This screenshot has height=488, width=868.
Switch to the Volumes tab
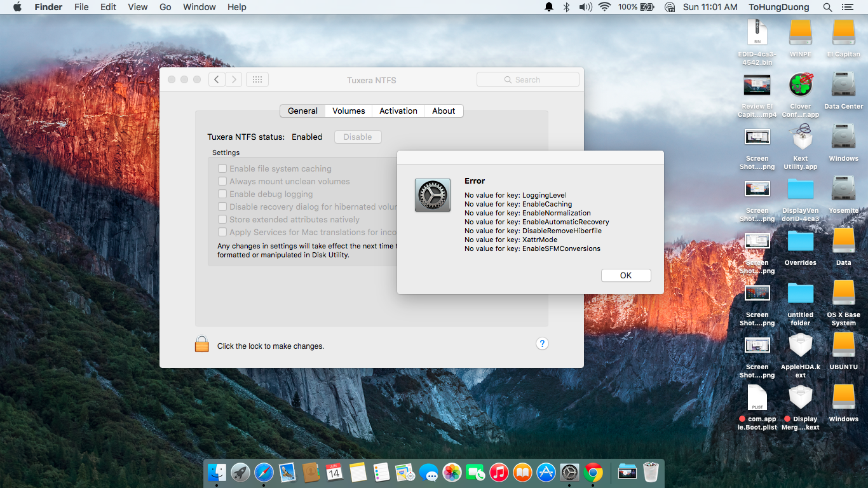348,111
